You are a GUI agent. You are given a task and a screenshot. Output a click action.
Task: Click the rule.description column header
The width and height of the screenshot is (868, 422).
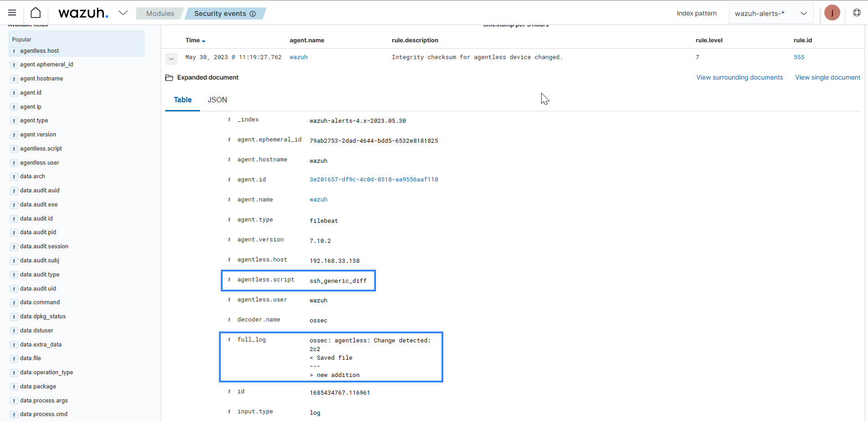coord(415,40)
